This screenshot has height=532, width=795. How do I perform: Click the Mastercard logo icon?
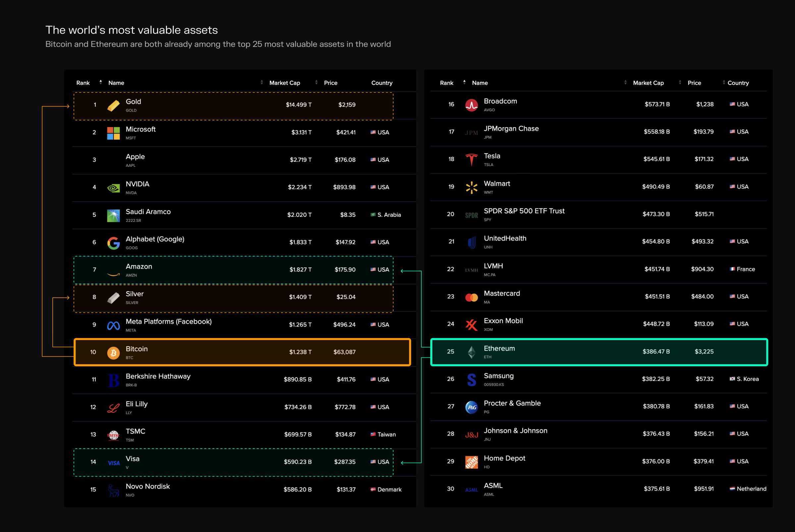pyautogui.click(x=471, y=297)
